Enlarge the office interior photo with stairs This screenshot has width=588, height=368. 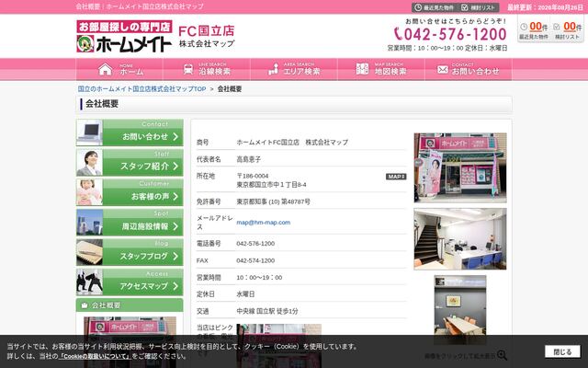460,239
